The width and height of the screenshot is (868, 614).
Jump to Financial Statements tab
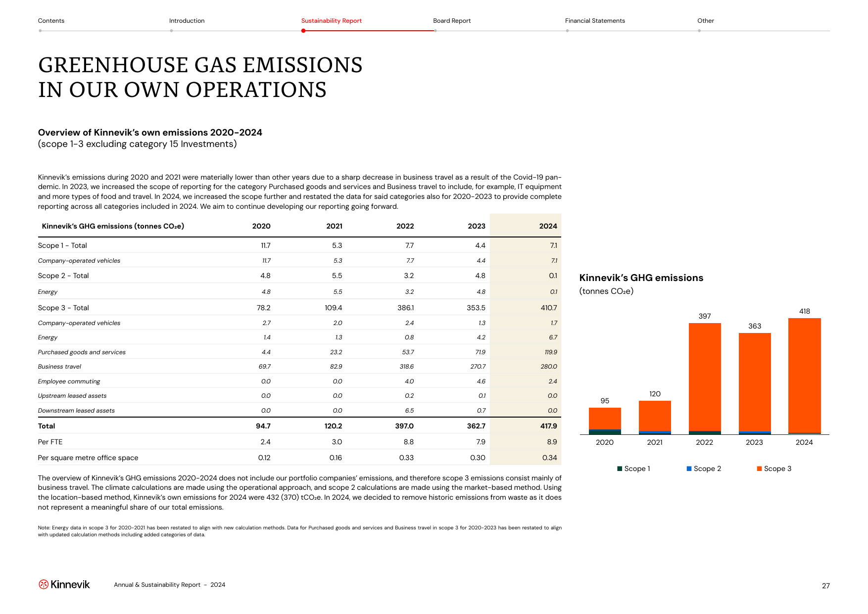click(595, 21)
